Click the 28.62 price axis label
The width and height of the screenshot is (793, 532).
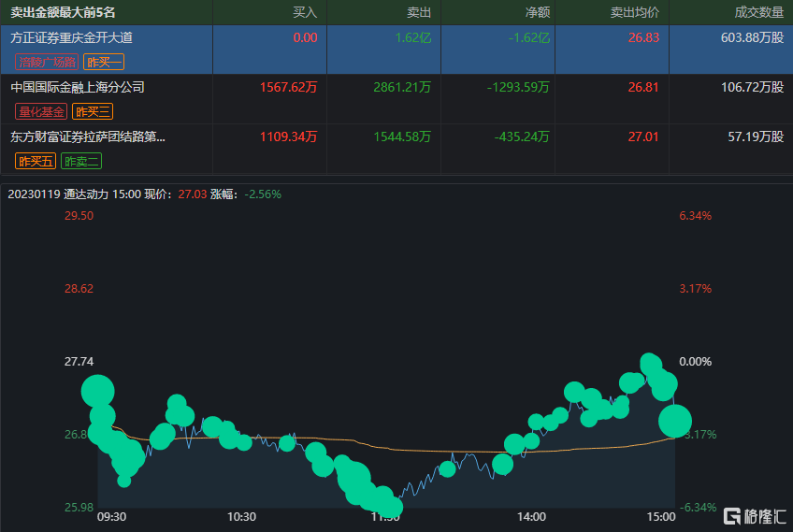coord(79,289)
